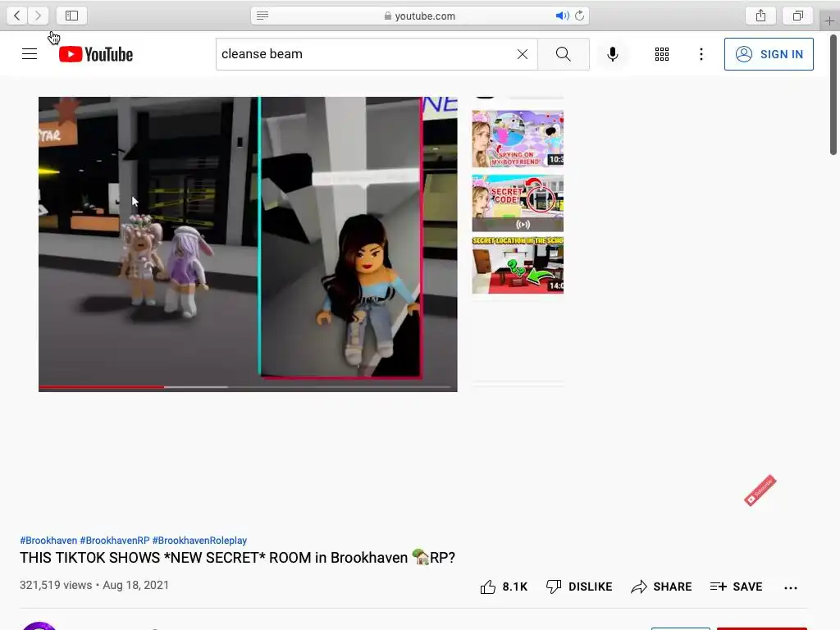This screenshot has height=630, width=840.
Task: Open Spying On My Boyfriend video thumbnail
Action: [518, 139]
